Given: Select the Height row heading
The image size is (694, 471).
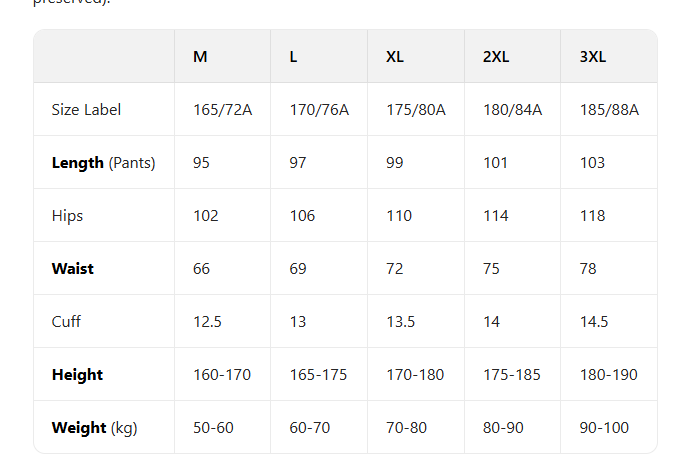Looking at the screenshot, I should point(77,375).
